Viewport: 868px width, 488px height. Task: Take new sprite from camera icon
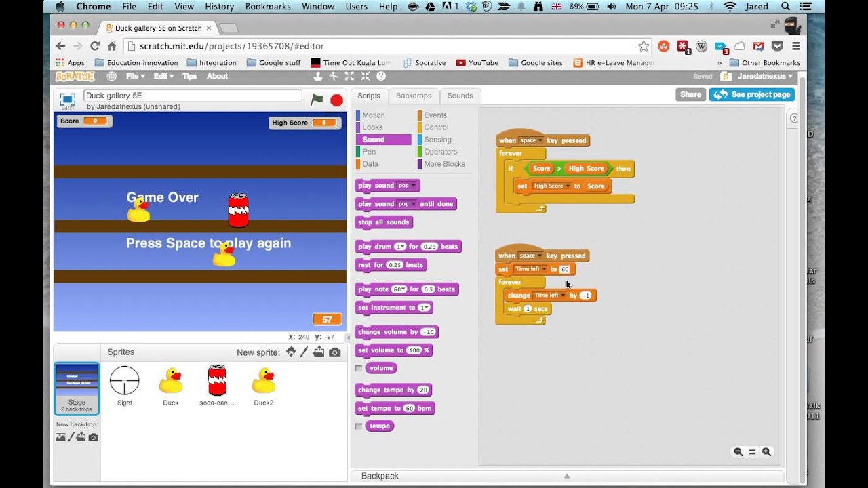click(x=334, y=352)
